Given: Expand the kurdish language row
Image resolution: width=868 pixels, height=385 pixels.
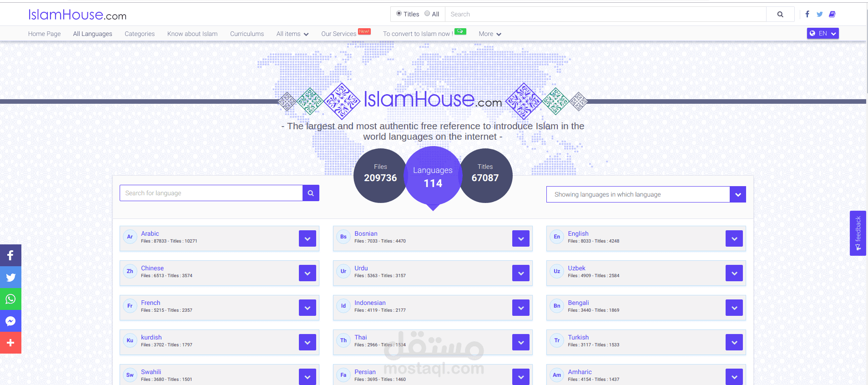Looking at the screenshot, I should click(308, 342).
